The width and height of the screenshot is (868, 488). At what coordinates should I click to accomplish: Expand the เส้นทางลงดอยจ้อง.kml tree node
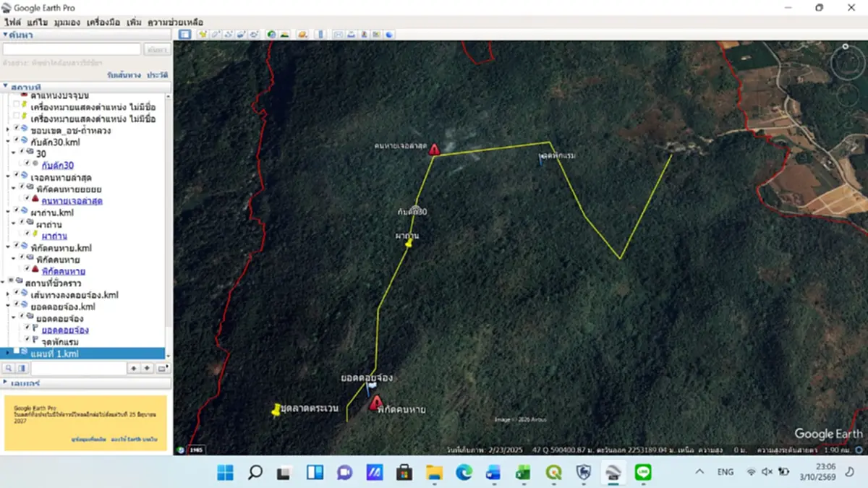[8, 295]
